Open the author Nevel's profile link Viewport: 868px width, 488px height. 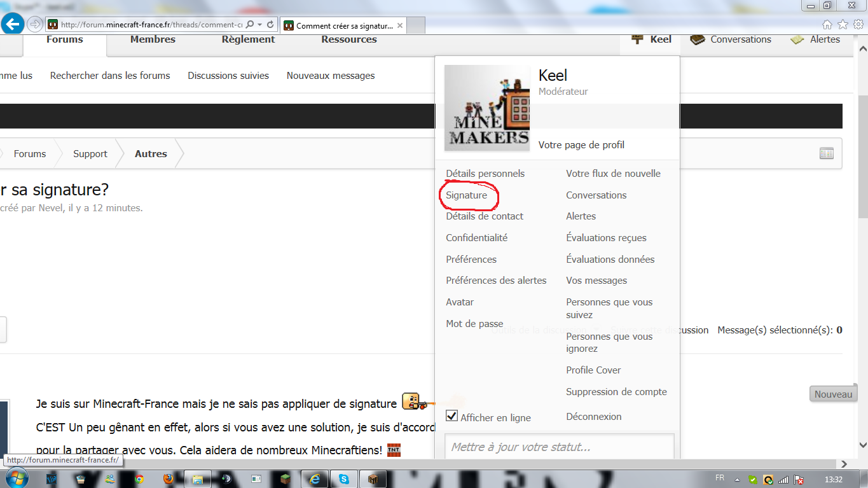(51, 208)
